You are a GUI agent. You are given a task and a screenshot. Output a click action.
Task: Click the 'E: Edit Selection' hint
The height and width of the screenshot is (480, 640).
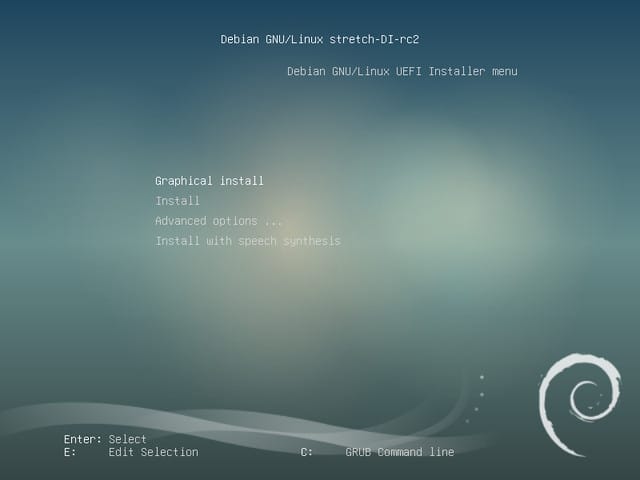tap(131, 452)
